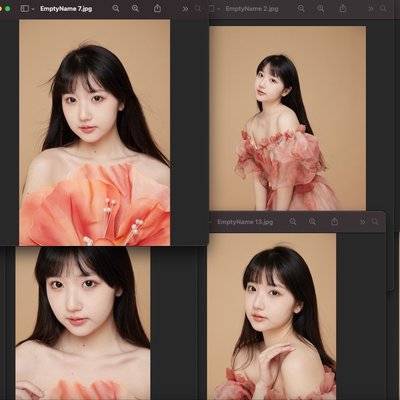Show more toolbar items in EmptyName 7.jpg
The width and height of the screenshot is (400, 400).
(x=185, y=9)
